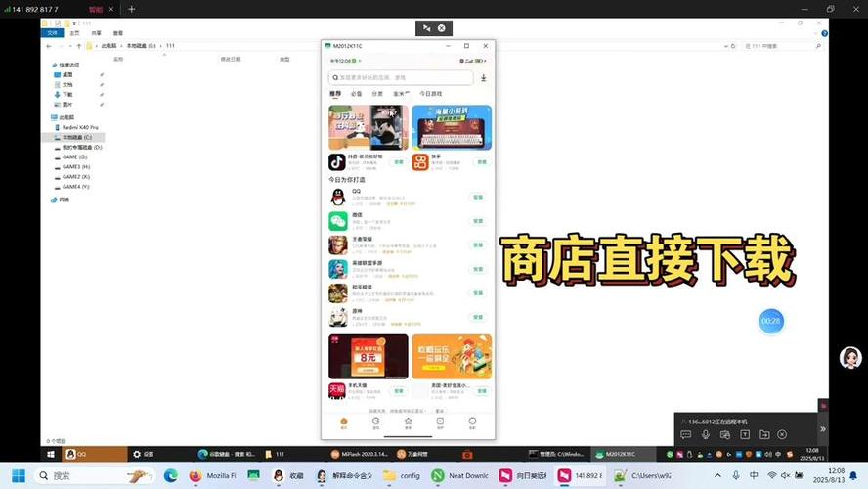The height and width of the screenshot is (489, 868).
Task: Switch to the 分类 tab
Action: pos(377,94)
